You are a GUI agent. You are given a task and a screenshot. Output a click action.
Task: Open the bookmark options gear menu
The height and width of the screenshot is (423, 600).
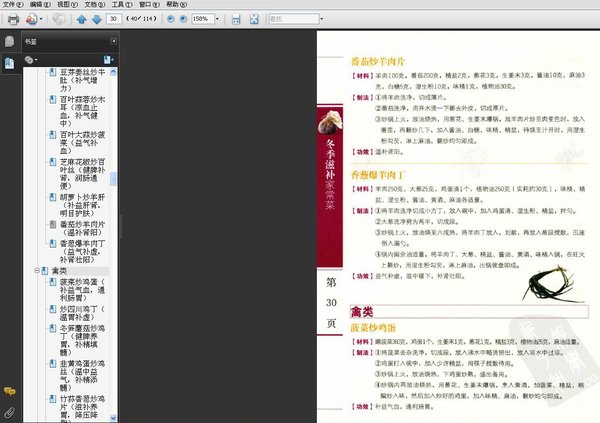pos(31,60)
